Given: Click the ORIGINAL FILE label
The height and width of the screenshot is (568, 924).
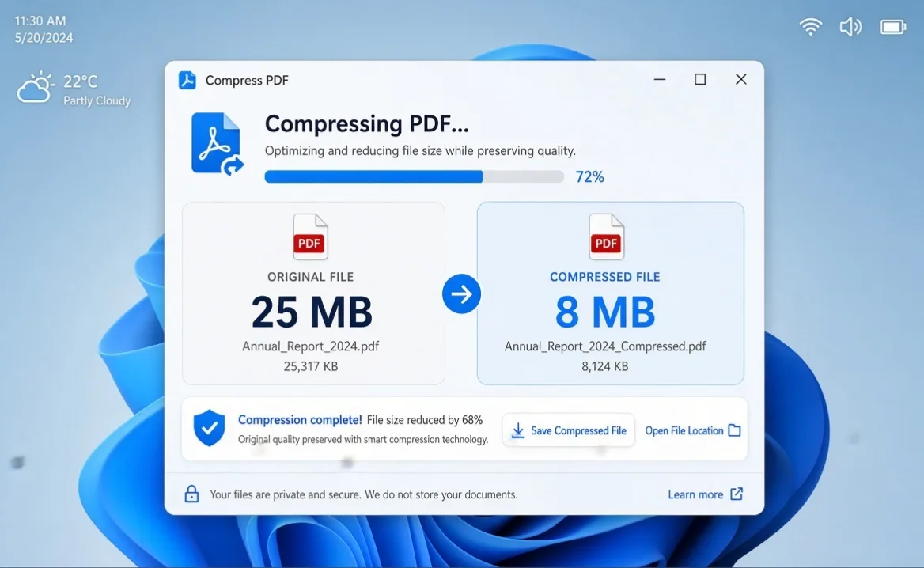Looking at the screenshot, I should [x=311, y=277].
